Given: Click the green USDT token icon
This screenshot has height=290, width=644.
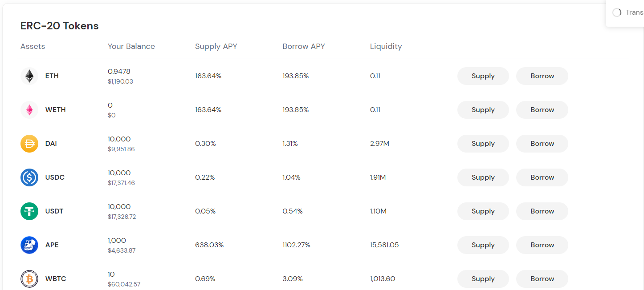Looking at the screenshot, I should (x=29, y=211).
